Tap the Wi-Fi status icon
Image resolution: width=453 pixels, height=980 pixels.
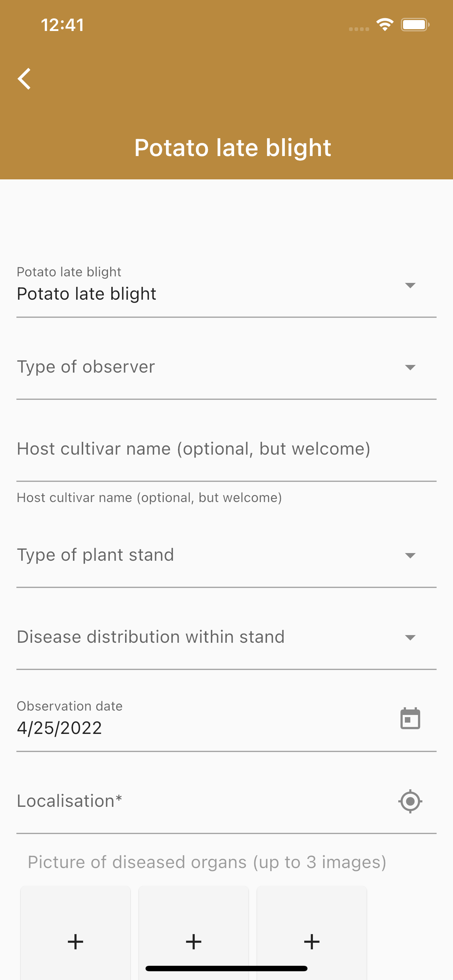tap(384, 25)
